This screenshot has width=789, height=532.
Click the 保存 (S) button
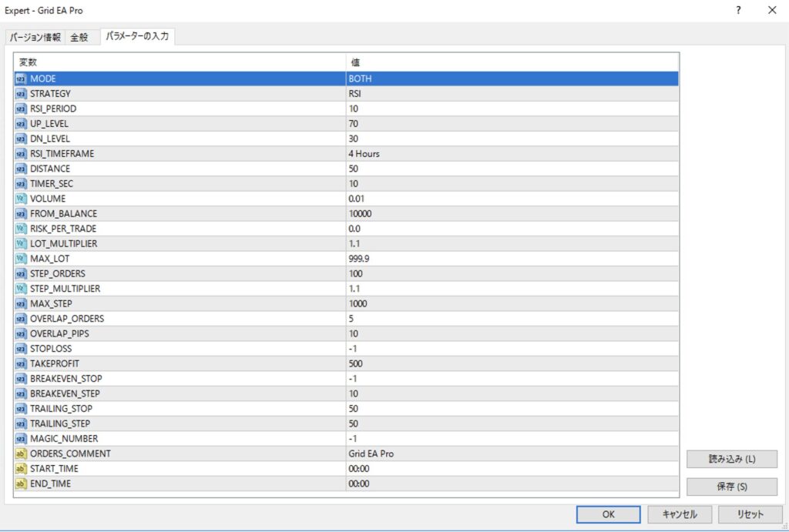732,487
